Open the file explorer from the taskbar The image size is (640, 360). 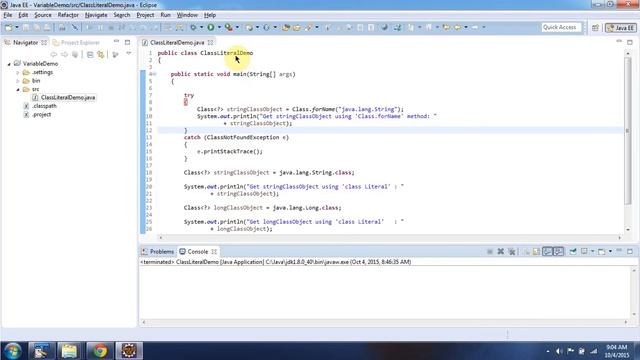pyautogui.click(x=69, y=351)
